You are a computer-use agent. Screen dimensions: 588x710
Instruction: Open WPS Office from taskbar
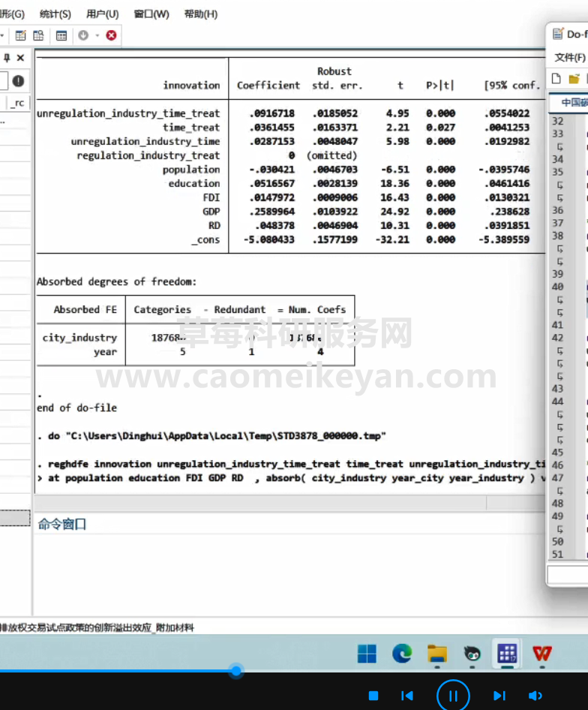542,654
